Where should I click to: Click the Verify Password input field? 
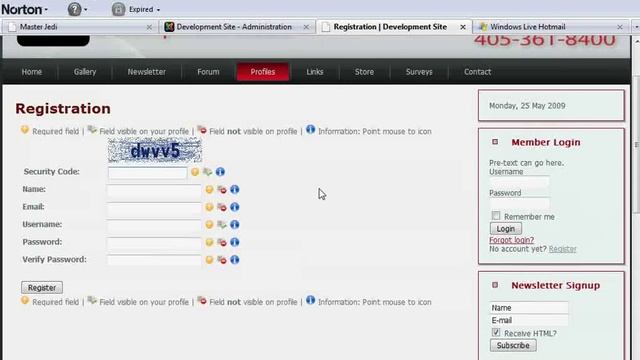click(x=154, y=260)
